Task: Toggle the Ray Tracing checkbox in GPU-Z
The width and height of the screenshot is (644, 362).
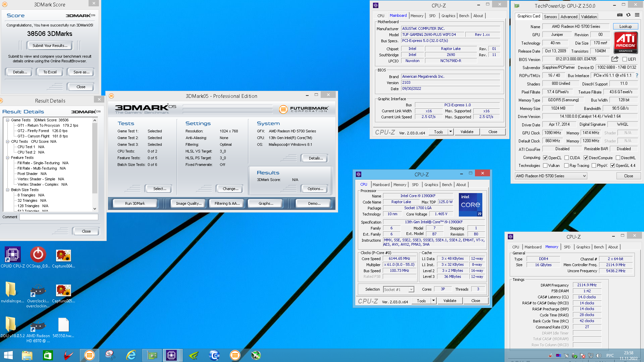Action: (x=566, y=166)
